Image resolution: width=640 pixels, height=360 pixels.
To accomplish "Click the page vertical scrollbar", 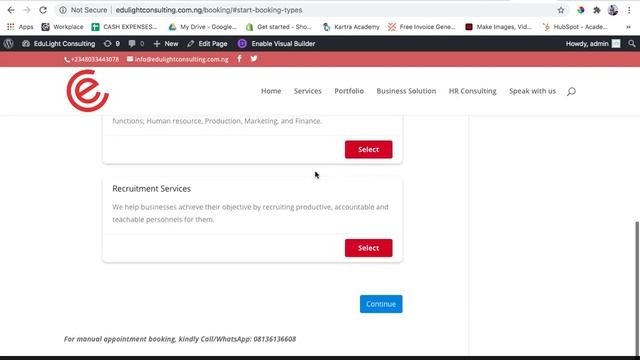I will point(637,288).
